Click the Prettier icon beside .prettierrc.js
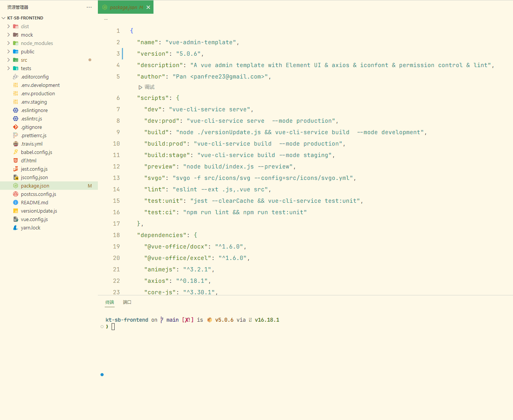513x420 pixels. point(16,135)
